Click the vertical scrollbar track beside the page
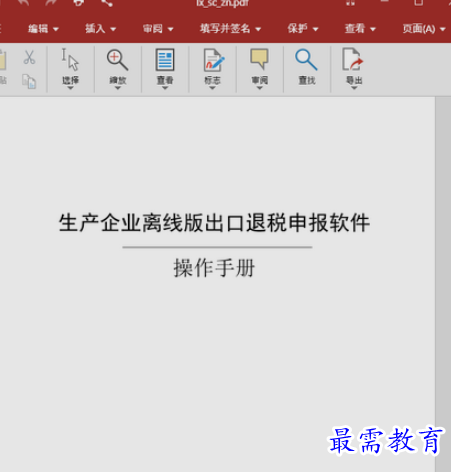Screen dimensions: 451x472 click(x=443, y=284)
